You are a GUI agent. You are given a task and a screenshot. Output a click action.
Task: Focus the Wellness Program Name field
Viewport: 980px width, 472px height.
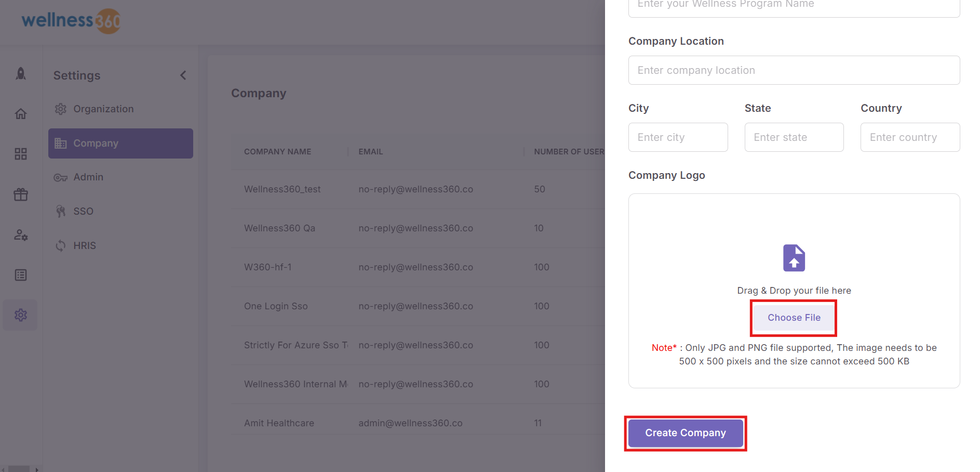(x=794, y=6)
